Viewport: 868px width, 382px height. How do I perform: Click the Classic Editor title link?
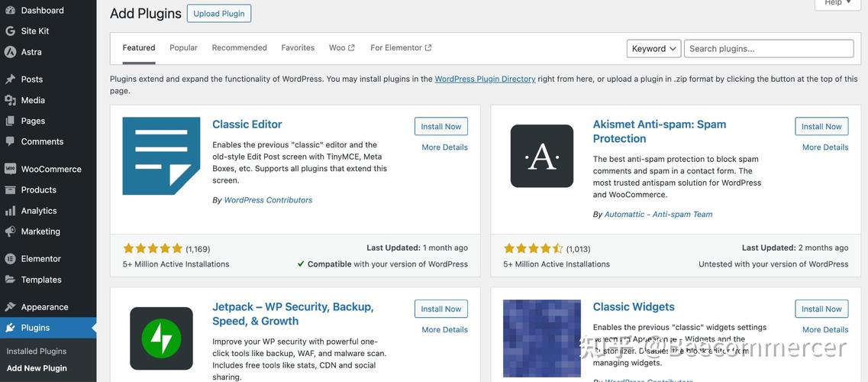pos(247,125)
